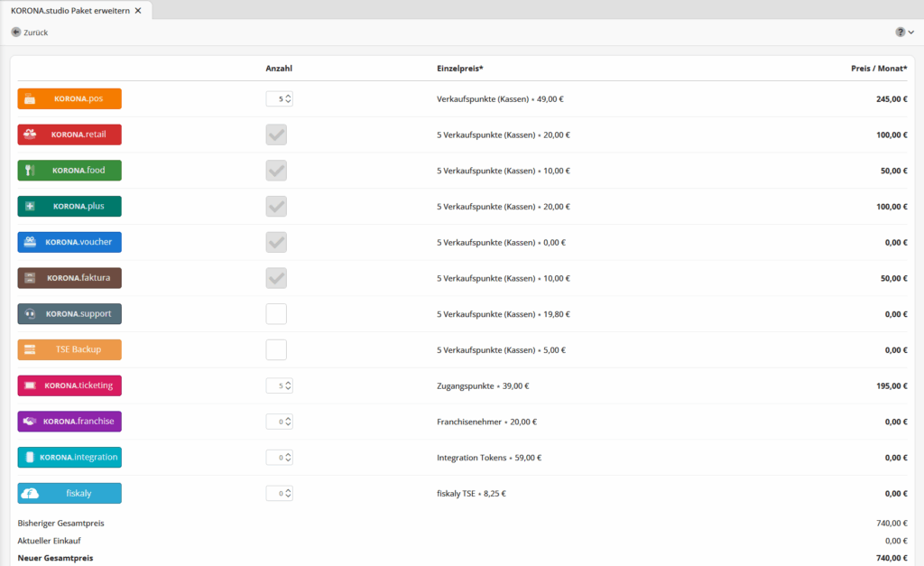
Task: Click the fiskaly quantity stepper
Action: (x=280, y=494)
